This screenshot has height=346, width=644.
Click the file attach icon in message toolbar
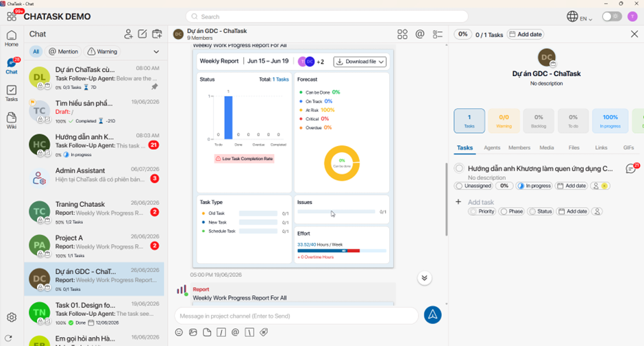(207, 332)
